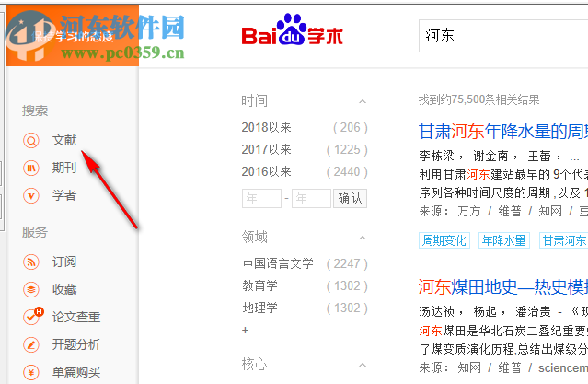Viewport: 588px width, 384px height.
Task: Open the 文献 search menu item
Action: tap(64, 140)
